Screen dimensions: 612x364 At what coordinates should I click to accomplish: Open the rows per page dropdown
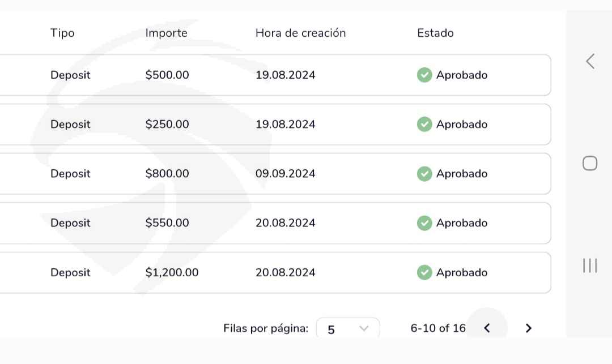pos(348,328)
